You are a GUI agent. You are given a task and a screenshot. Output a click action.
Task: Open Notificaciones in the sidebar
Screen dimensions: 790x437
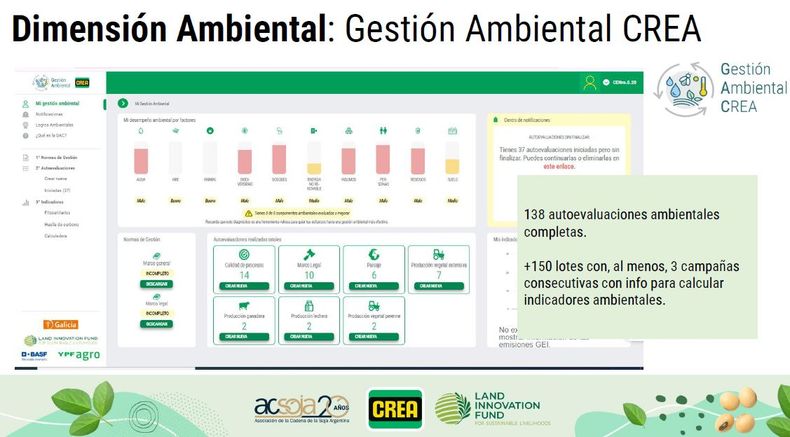coord(49,114)
